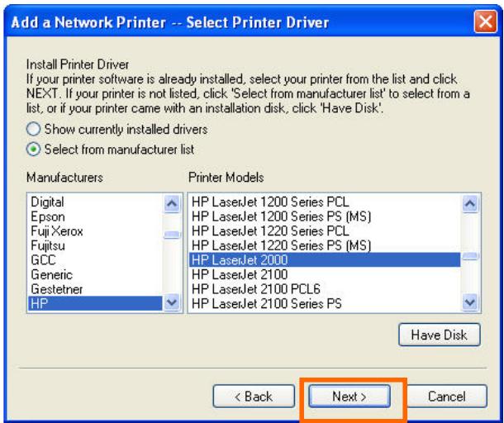Image resolution: width=504 pixels, height=423 pixels.
Task: Select Generic manufacturer entry
Action: point(95,274)
